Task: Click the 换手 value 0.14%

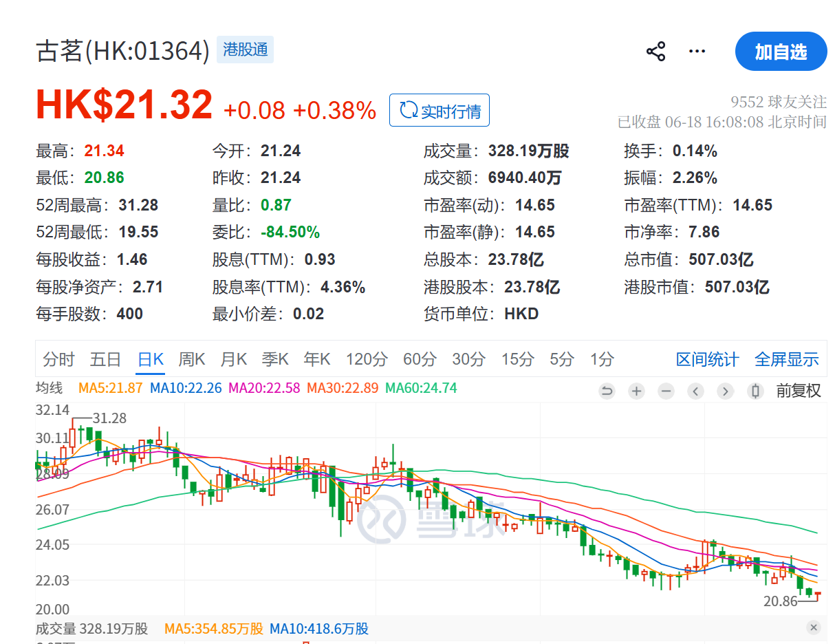Action: (x=695, y=151)
